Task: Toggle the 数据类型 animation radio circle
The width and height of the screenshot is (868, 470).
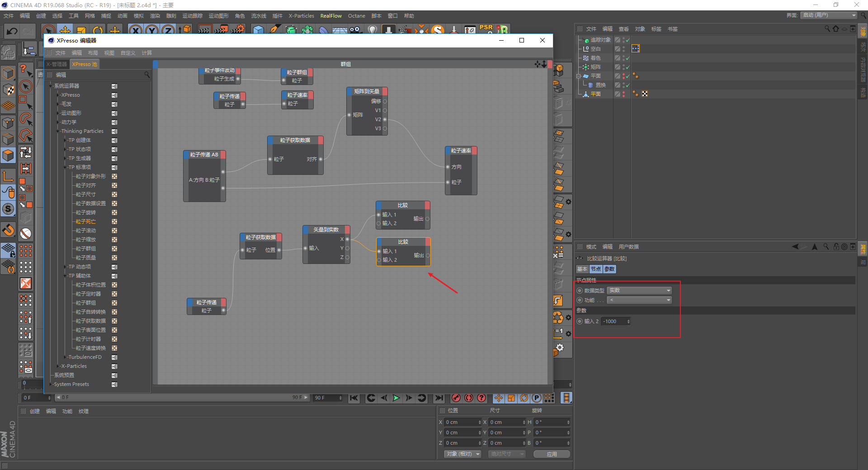Action: click(580, 291)
